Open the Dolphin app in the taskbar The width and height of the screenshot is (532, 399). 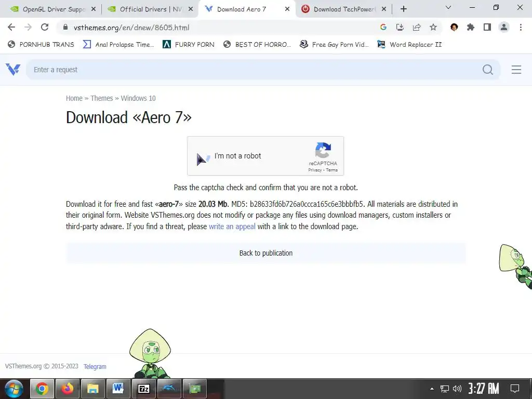click(169, 389)
